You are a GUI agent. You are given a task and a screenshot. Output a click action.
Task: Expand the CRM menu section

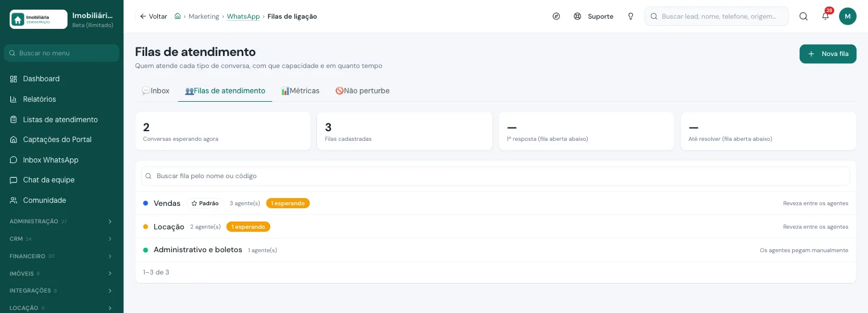(x=61, y=239)
